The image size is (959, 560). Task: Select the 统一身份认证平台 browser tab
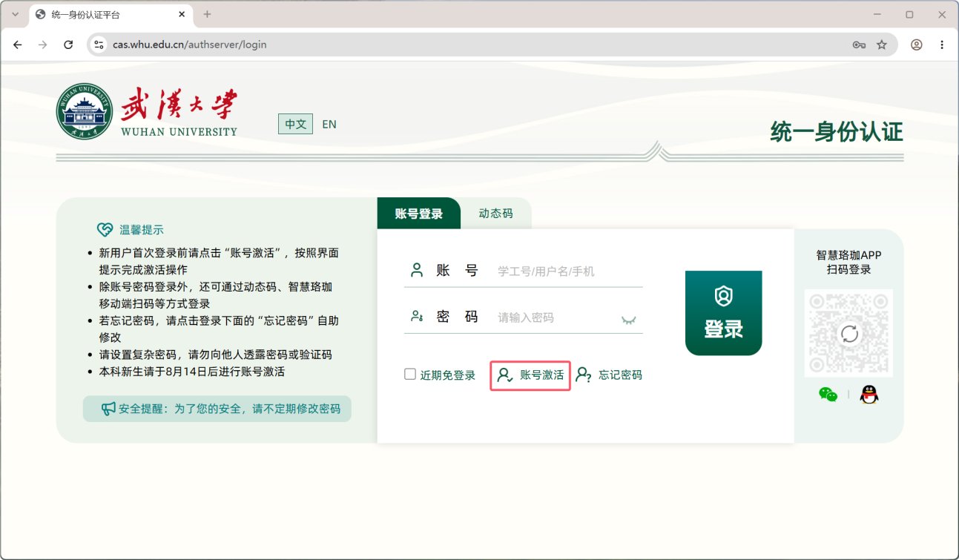coord(110,15)
